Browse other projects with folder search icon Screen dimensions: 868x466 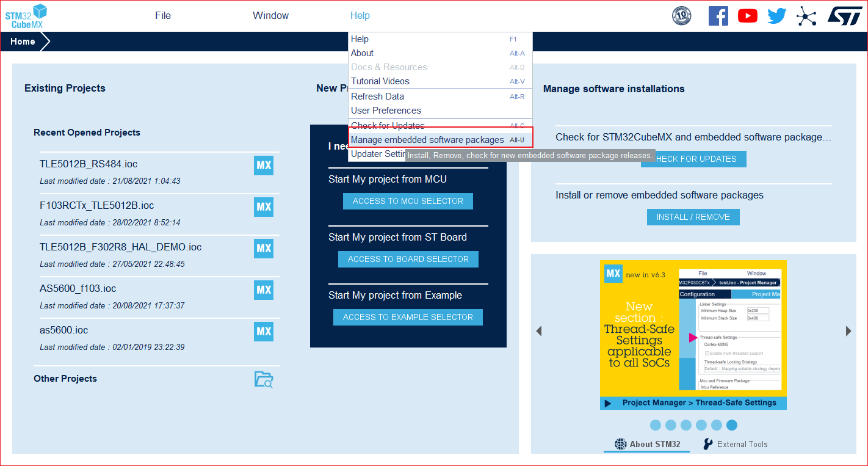pyautogui.click(x=264, y=379)
